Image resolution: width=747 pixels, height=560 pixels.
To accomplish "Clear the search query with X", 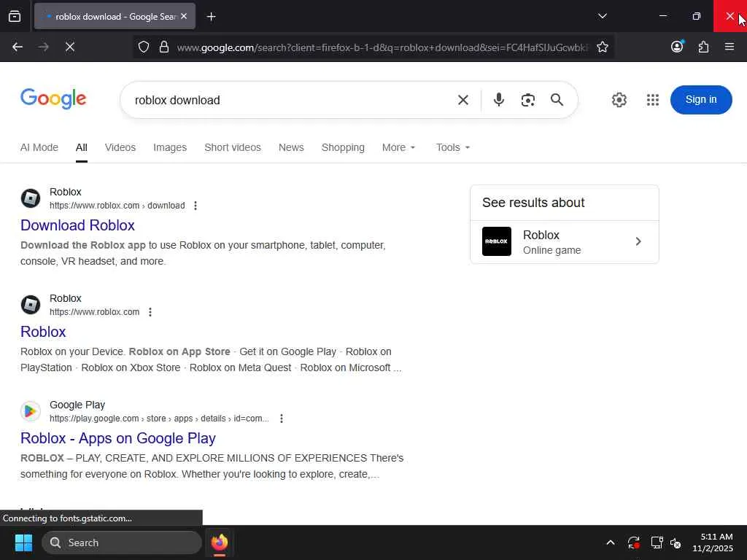I will coord(462,100).
